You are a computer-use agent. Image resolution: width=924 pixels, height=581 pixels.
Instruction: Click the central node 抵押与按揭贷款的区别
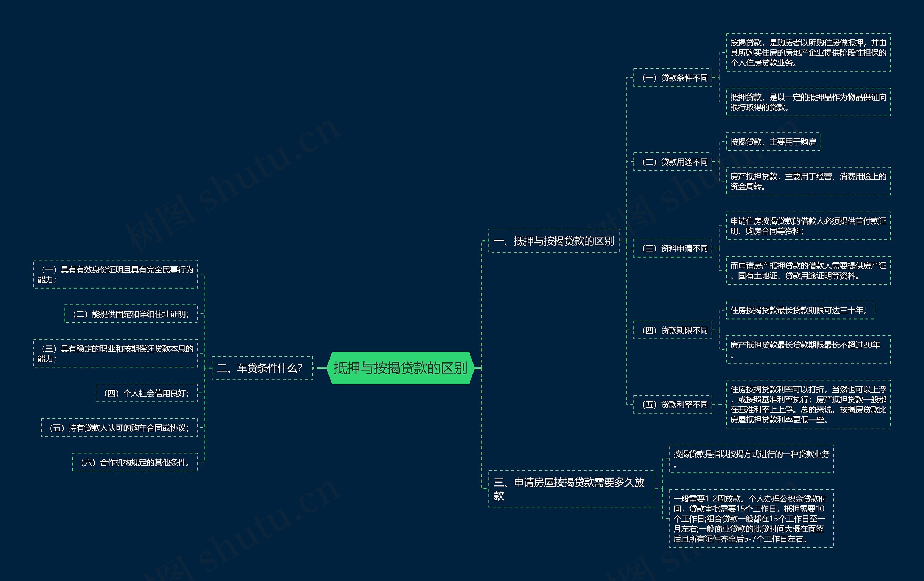[x=400, y=368]
